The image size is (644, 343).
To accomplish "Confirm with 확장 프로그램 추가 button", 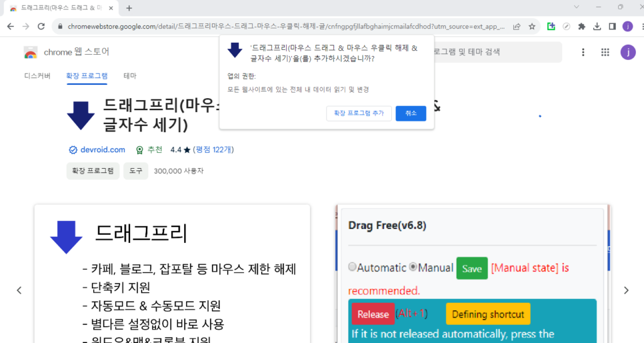I will [358, 113].
